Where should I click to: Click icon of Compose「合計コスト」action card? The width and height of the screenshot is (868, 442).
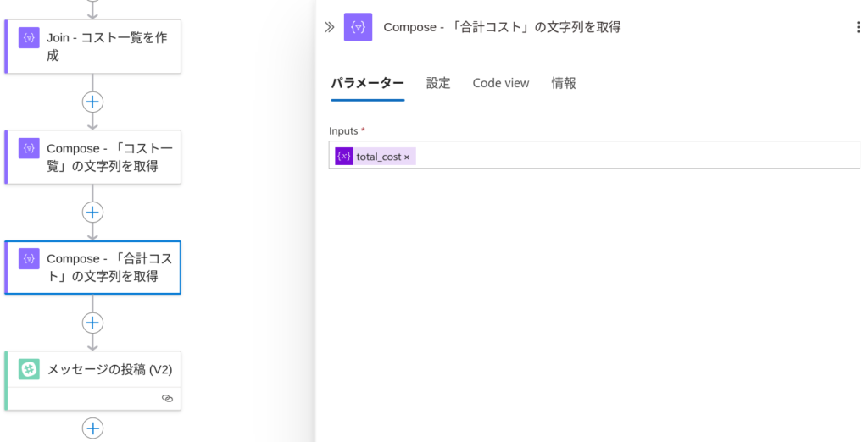[x=29, y=258]
